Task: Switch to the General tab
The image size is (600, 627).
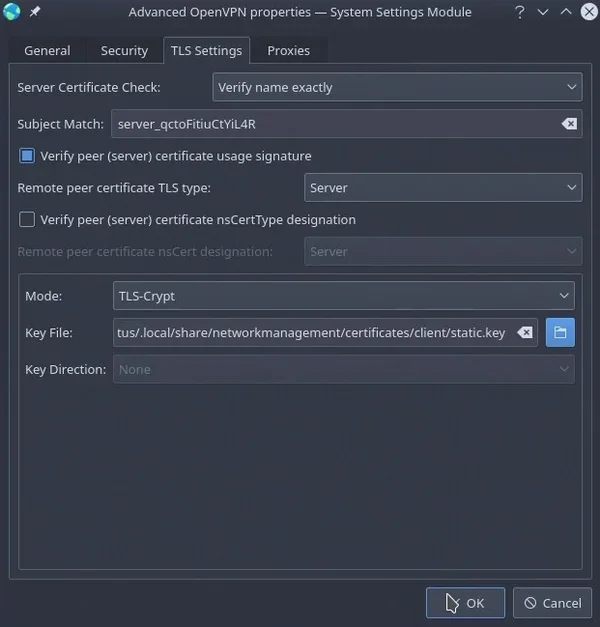Action: pos(47,51)
